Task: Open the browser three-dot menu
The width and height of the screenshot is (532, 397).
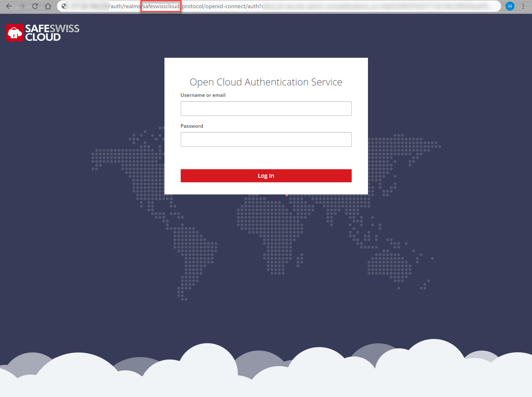Action: [523, 6]
